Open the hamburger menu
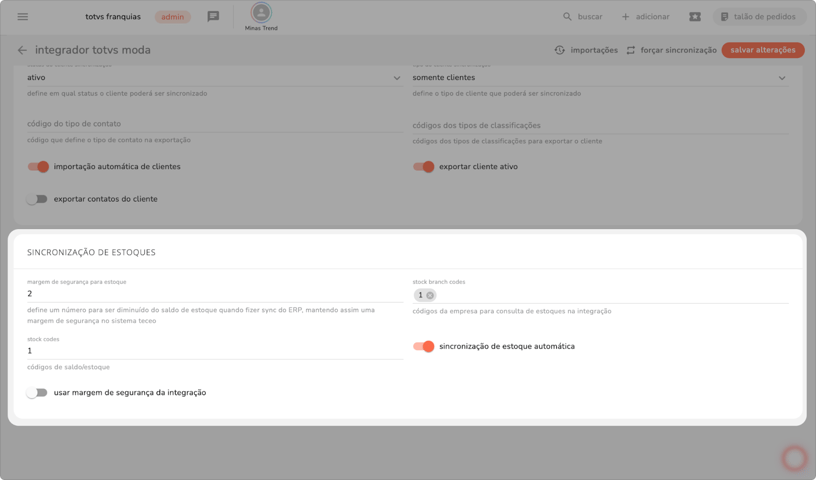 22,17
